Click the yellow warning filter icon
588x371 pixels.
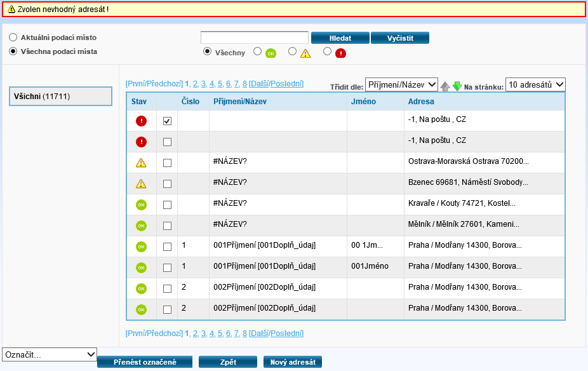pyautogui.click(x=305, y=53)
